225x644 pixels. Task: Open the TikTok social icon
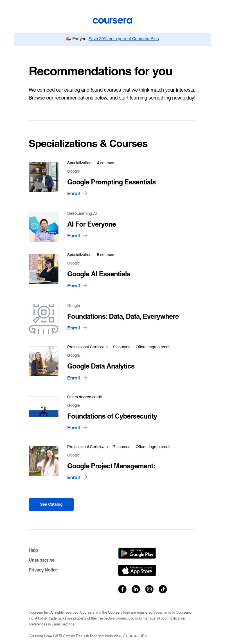(163, 589)
